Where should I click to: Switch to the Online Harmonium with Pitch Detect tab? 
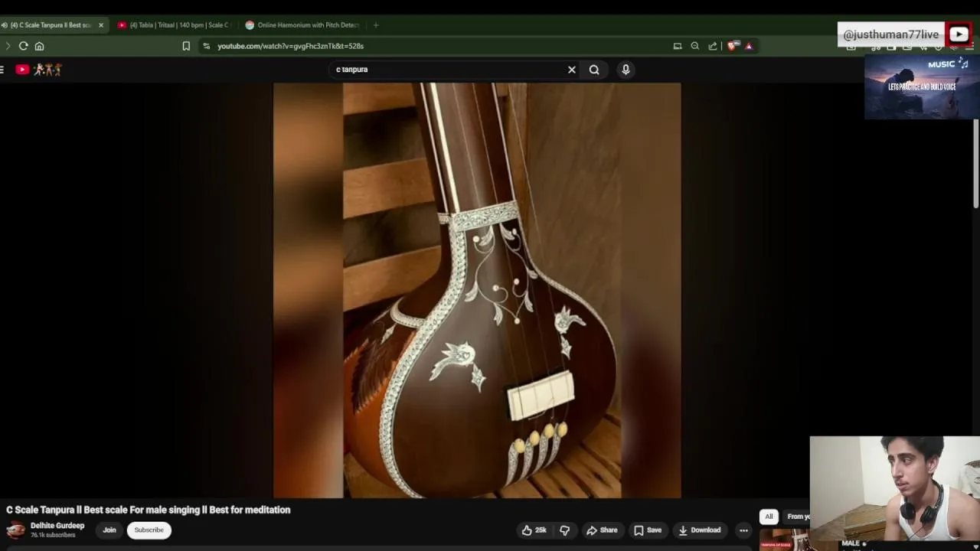click(x=302, y=25)
